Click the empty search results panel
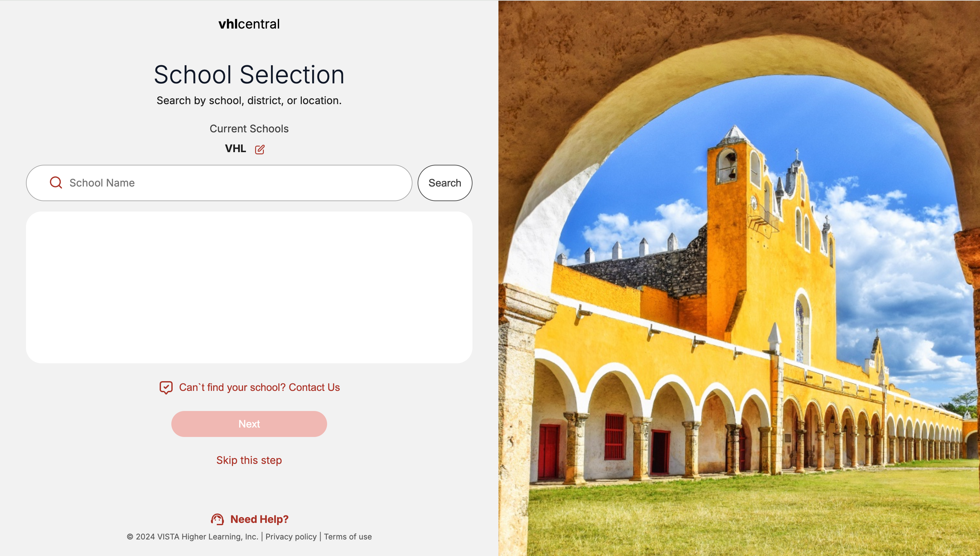This screenshot has width=980, height=556. pyautogui.click(x=249, y=287)
